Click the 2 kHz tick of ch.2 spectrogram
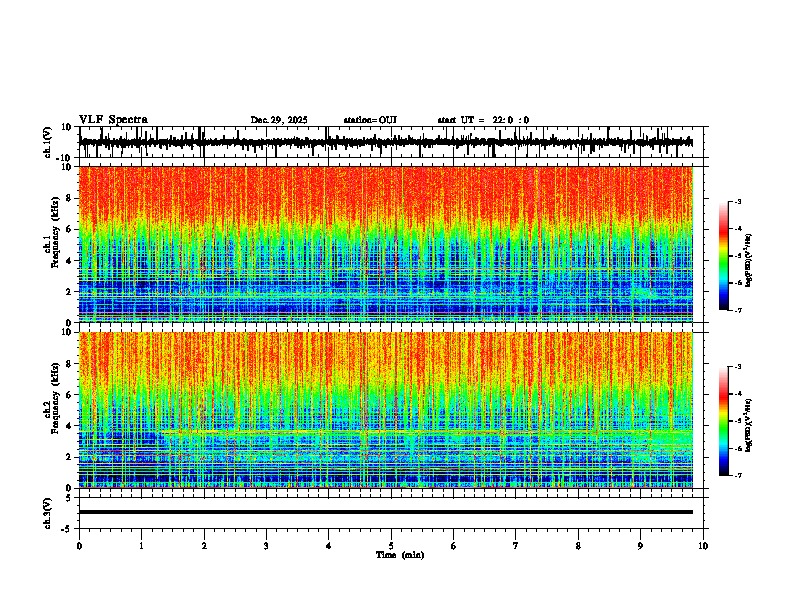The width and height of the screenshot is (792, 612). (x=69, y=457)
